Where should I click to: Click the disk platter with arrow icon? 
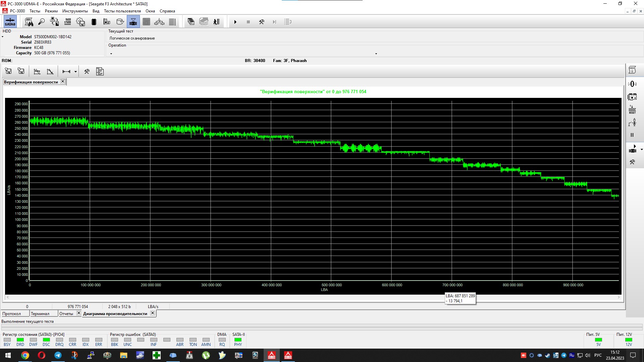pyautogui.click(x=120, y=22)
